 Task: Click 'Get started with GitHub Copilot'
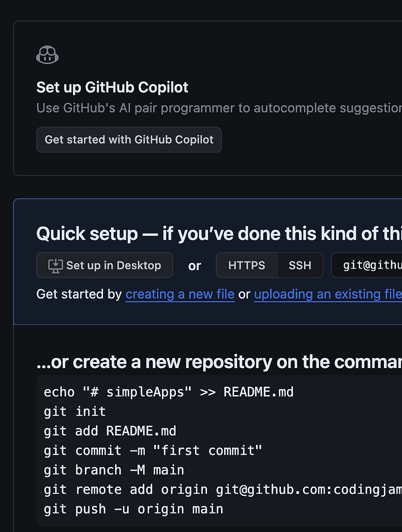(129, 140)
